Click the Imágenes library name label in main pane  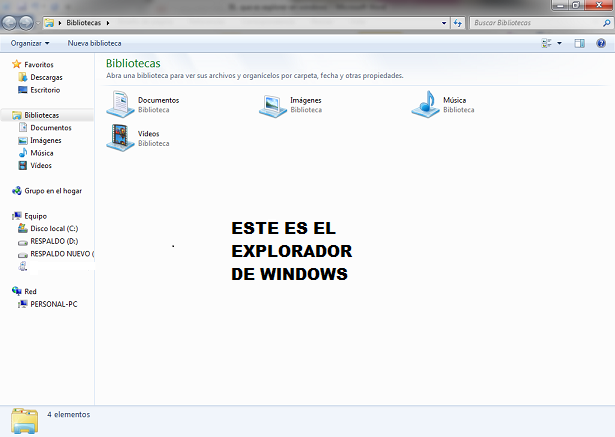(x=306, y=100)
